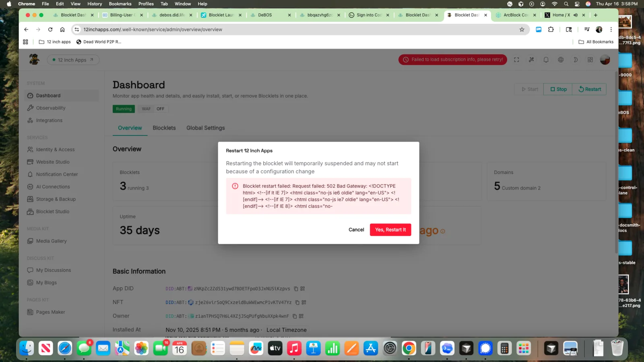644x362 pixels.
Task: Open System Settings from the Dock
Action: [x=390, y=348]
